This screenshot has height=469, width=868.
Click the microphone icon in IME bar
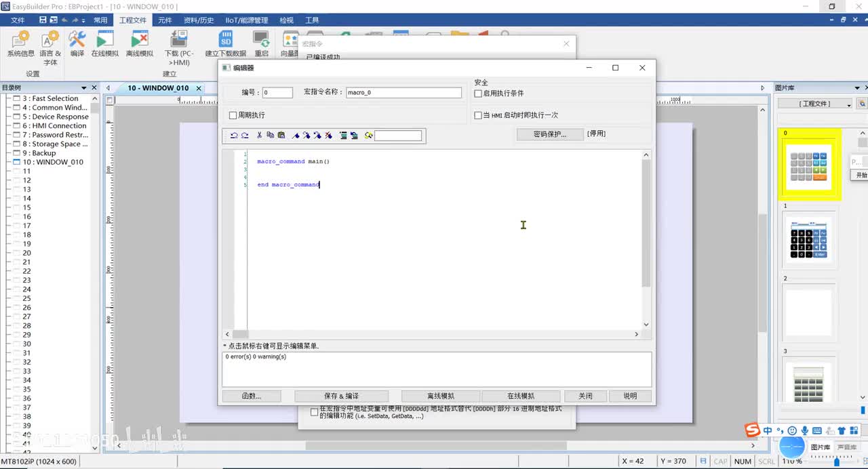coord(805,430)
